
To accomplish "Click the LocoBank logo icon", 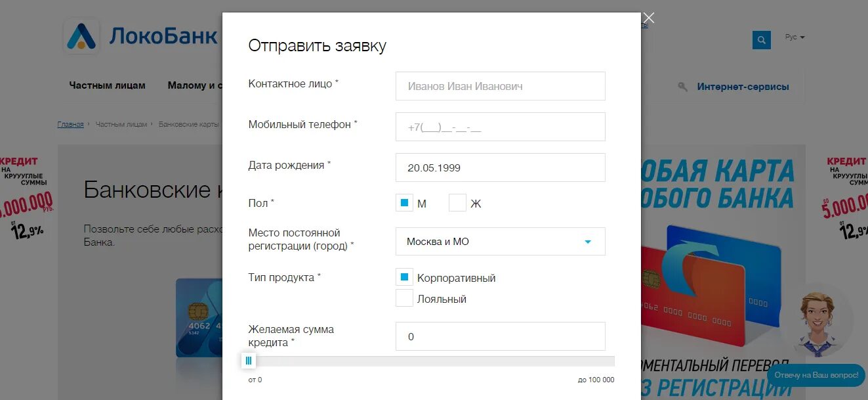I will pyautogui.click(x=81, y=36).
